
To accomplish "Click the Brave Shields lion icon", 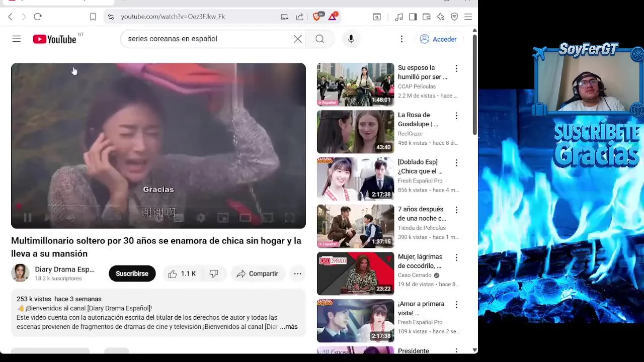I will 317,17.
